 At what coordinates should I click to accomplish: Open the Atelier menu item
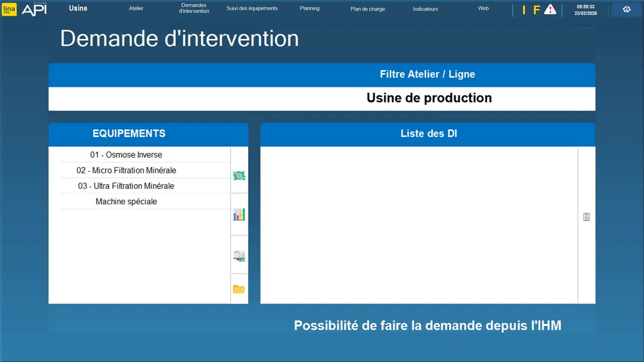(136, 8)
